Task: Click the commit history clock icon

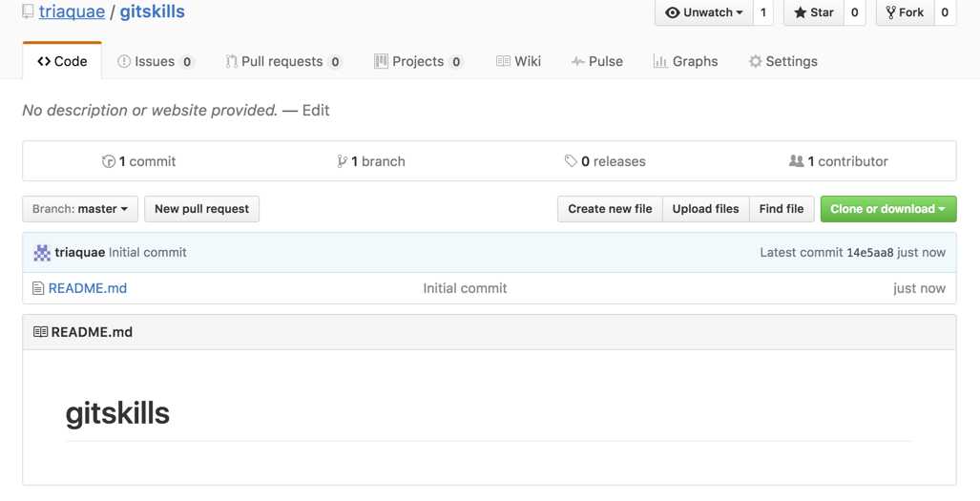Action: 108,161
